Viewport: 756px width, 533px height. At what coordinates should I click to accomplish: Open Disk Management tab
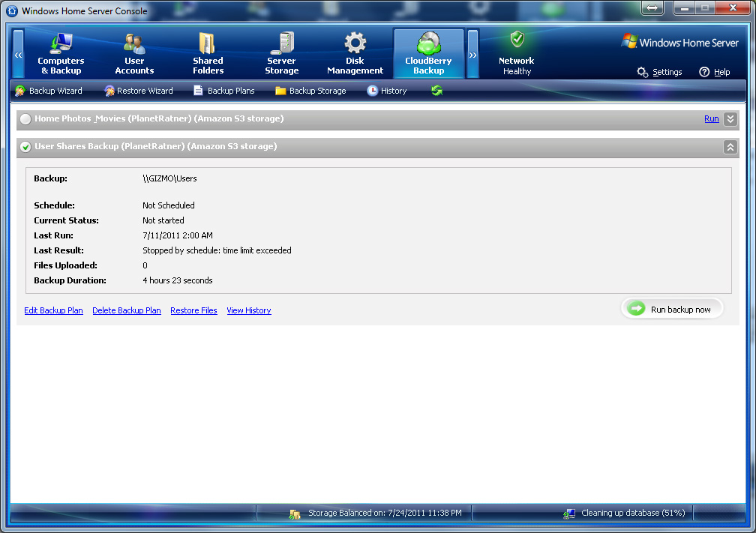355,53
